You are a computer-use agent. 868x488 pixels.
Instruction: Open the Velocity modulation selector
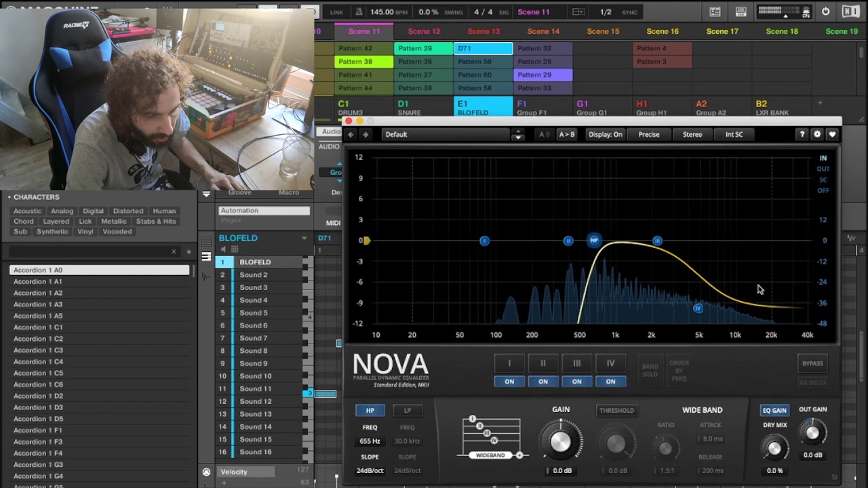tap(247, 472)
